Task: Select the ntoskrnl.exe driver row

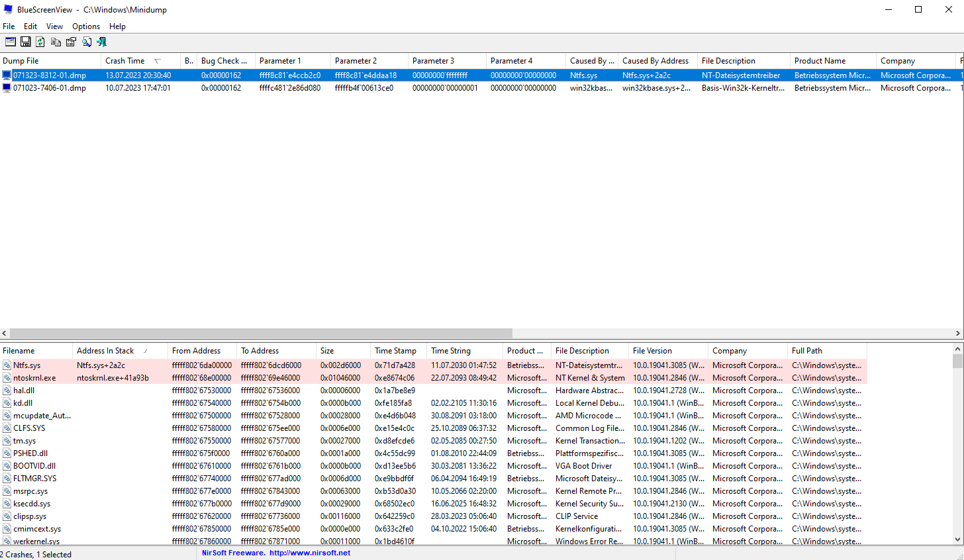Action: click(x=434, y=378)
